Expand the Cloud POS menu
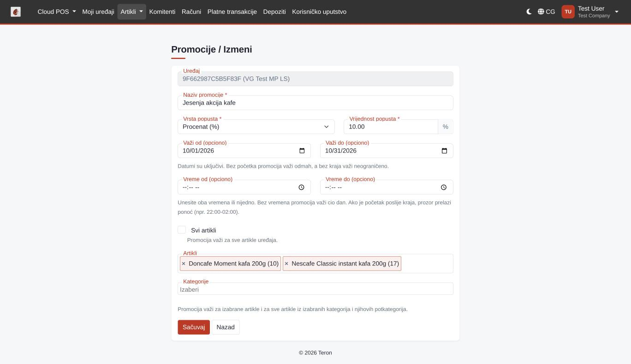 coord(57,12)
